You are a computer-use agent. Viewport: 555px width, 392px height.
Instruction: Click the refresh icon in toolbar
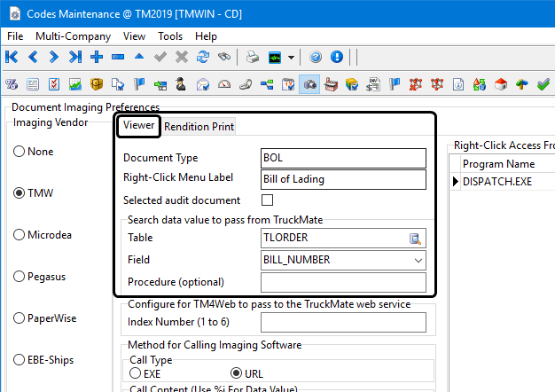pyautogui.click(x=202, y=57)
